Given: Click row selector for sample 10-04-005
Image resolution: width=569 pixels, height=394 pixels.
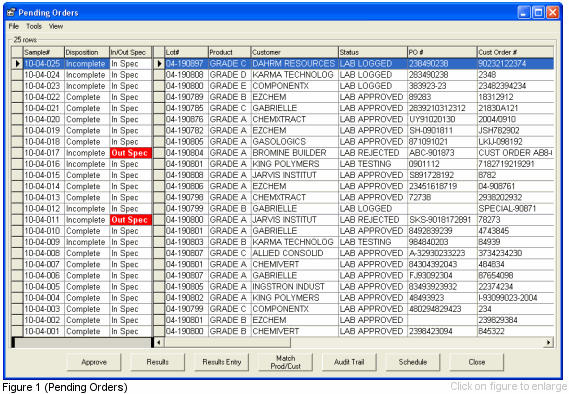Looking at the screenshot, I should pyautogui.click(x=17, y=287).
